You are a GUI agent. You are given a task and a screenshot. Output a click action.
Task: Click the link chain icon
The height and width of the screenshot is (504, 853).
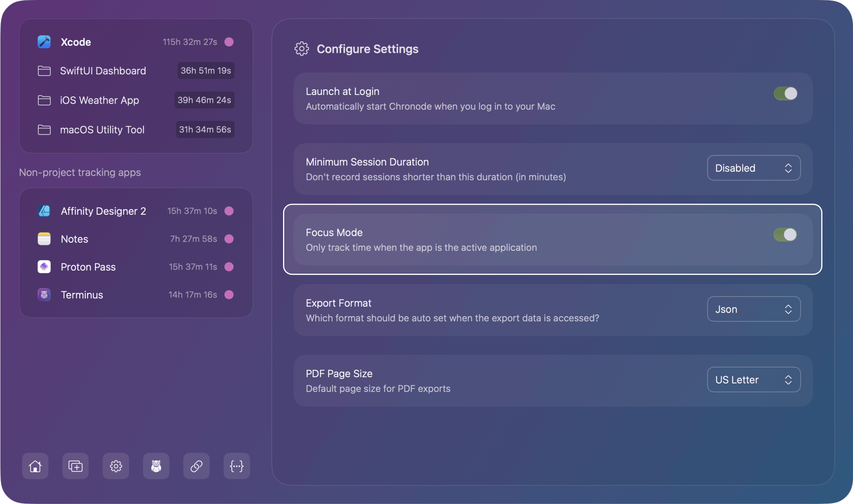point(197,466)
